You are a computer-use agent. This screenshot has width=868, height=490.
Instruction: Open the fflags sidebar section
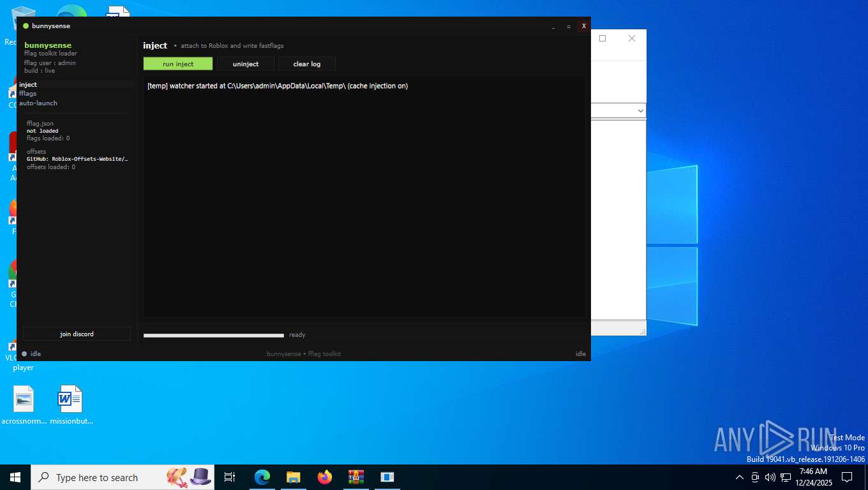[27, 93]
